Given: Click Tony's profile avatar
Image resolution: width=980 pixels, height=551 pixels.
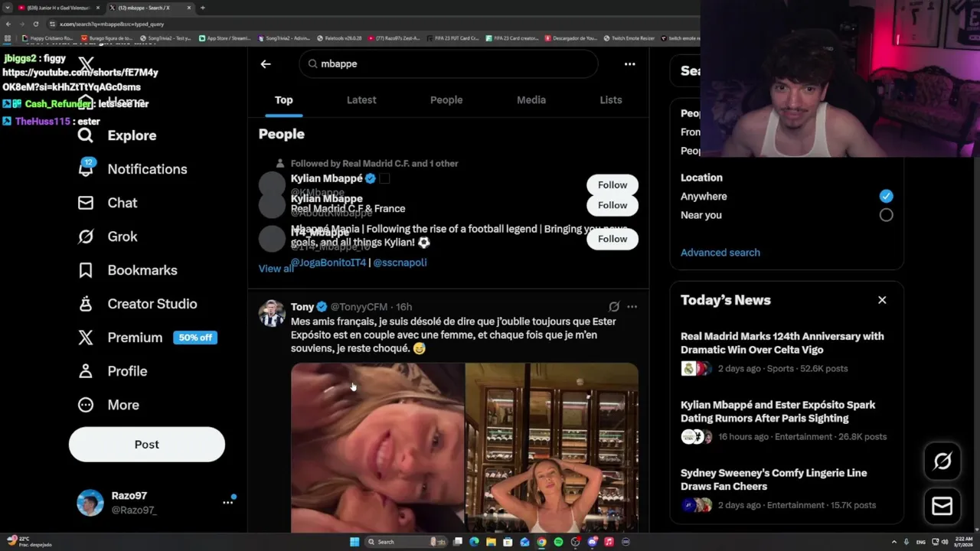Looking at the screenshot, I should 272,314.
